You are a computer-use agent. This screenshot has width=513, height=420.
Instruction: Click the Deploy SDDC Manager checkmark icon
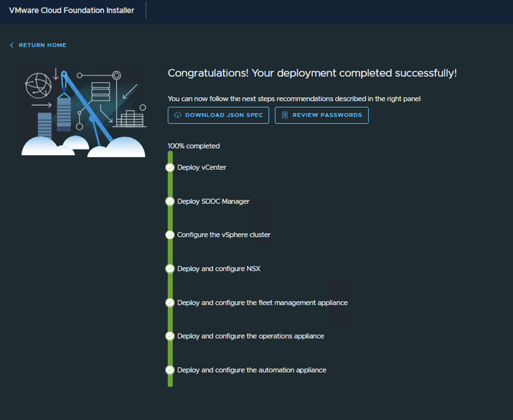(x=170, y=201)
